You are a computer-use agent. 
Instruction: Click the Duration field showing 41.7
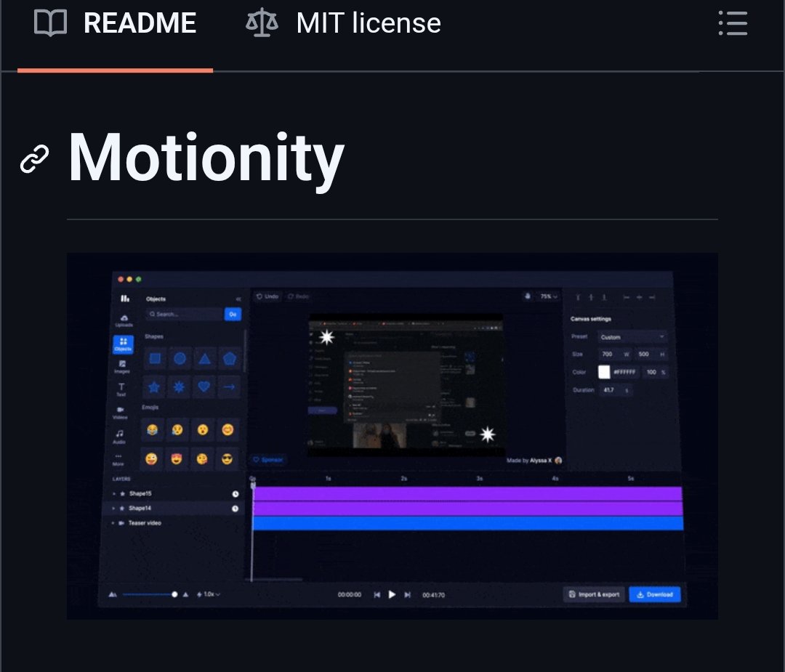pyautogui.click(x=616, y=390)
